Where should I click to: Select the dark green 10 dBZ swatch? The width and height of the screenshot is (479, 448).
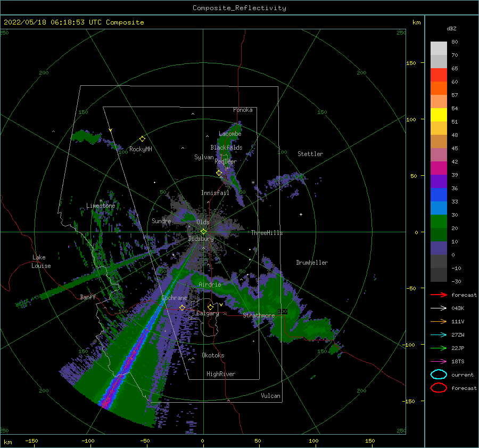pos(439,234)
